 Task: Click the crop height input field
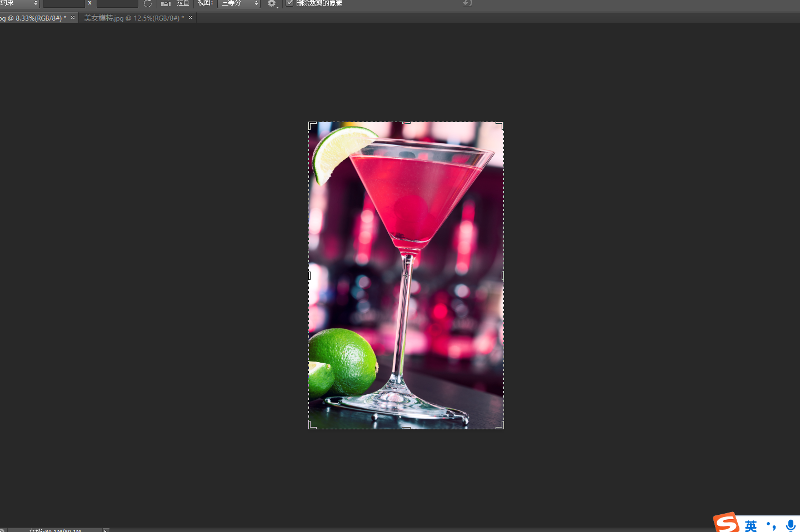pyautogui.click(x=117, y=3)
